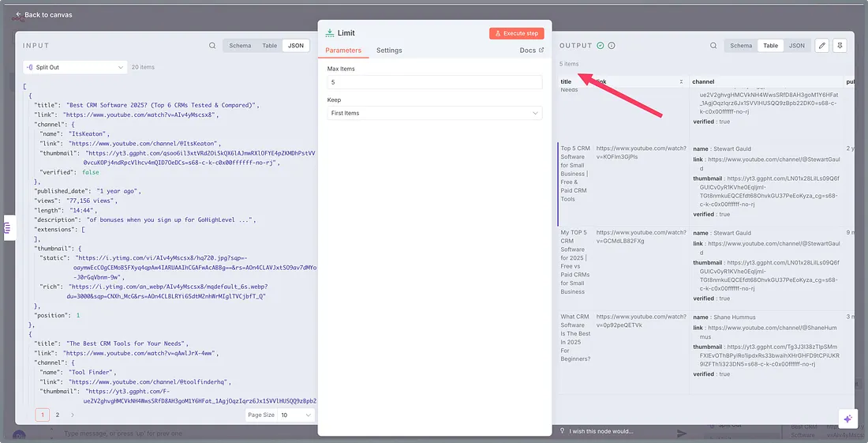Switch Output view to JSON
Screen dimensions: 868x443
pyautogui.click(x=797, y=46)
